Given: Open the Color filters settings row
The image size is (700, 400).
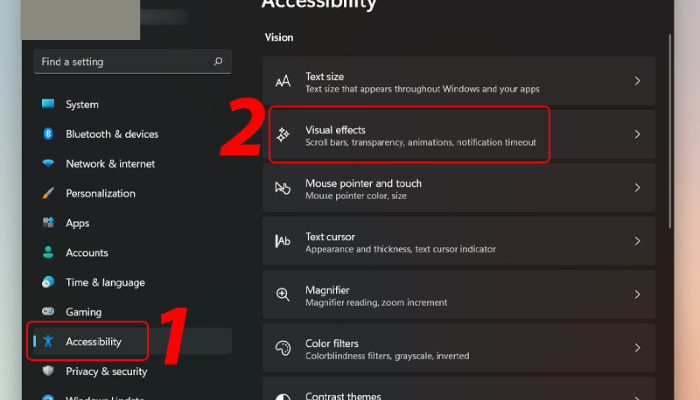Looking at the screenshot, I should coord(459,349).
